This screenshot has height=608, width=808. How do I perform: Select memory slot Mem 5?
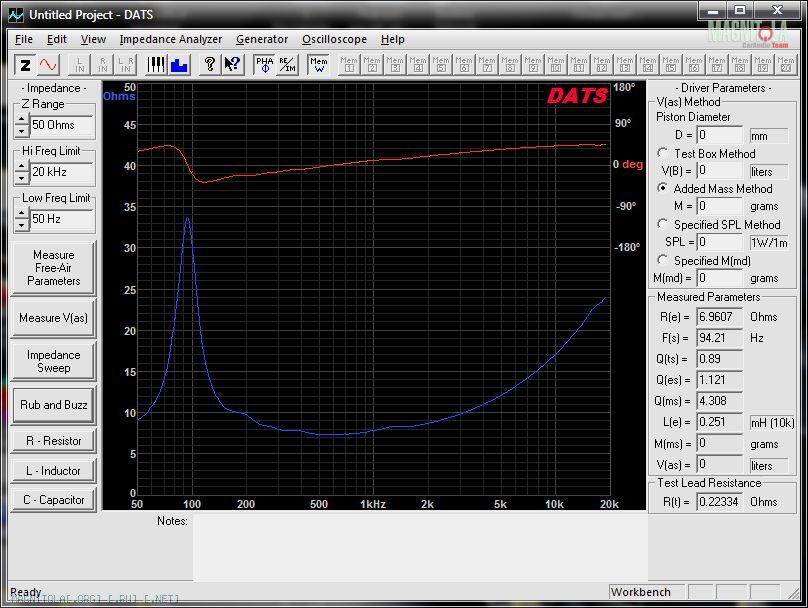coord(441,65)
